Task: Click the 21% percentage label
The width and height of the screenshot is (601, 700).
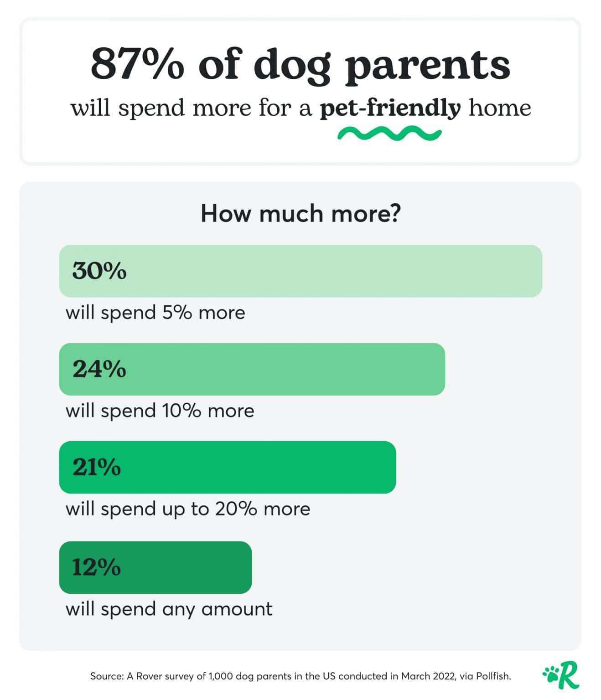Action: 97,467
